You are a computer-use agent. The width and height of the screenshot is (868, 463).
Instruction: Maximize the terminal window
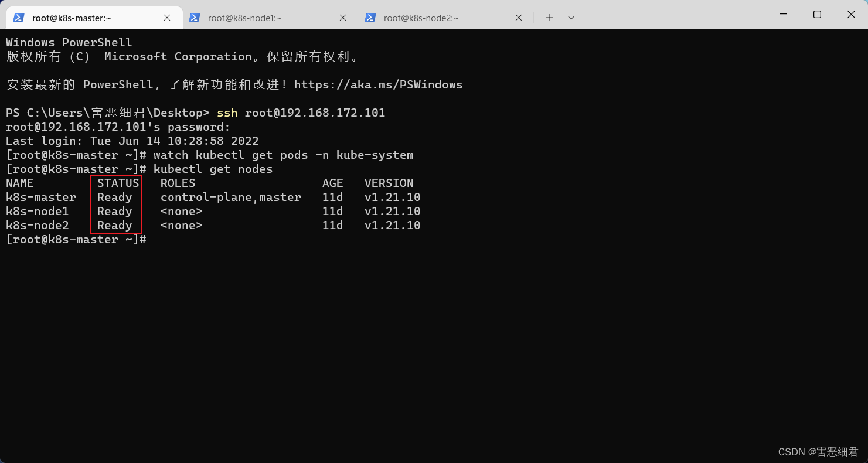[817, 15]
